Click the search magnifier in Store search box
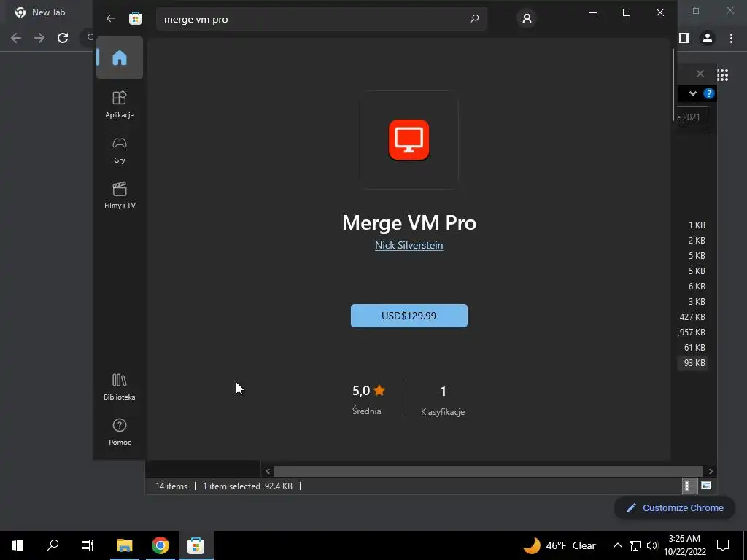 click(x=474, y=19)
